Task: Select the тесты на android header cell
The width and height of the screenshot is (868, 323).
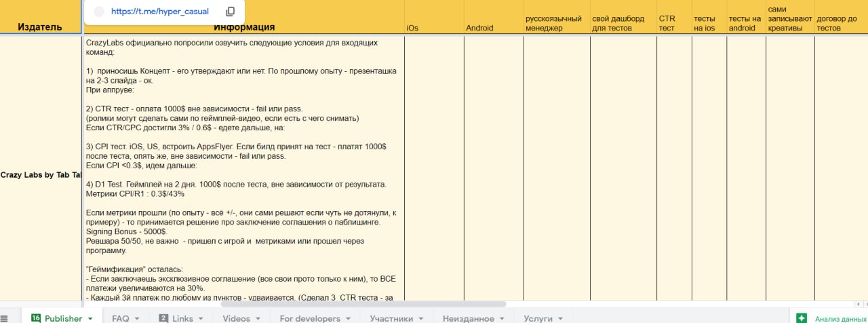Action: coord(747,18)
